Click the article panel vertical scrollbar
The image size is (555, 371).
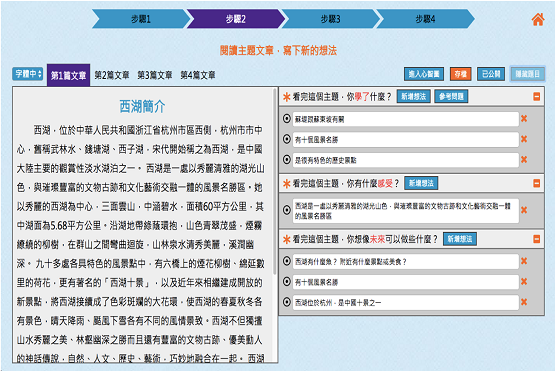(x=274, y=181)
